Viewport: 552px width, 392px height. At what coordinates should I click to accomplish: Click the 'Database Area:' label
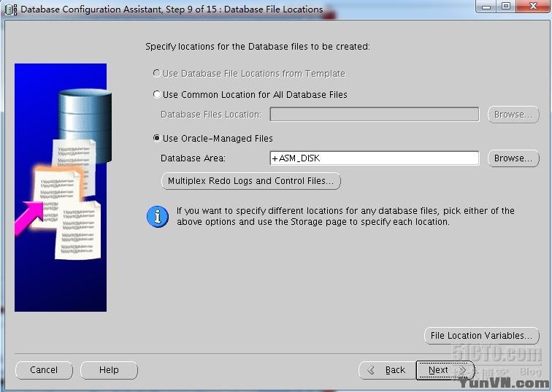click(x=193, y=158)
